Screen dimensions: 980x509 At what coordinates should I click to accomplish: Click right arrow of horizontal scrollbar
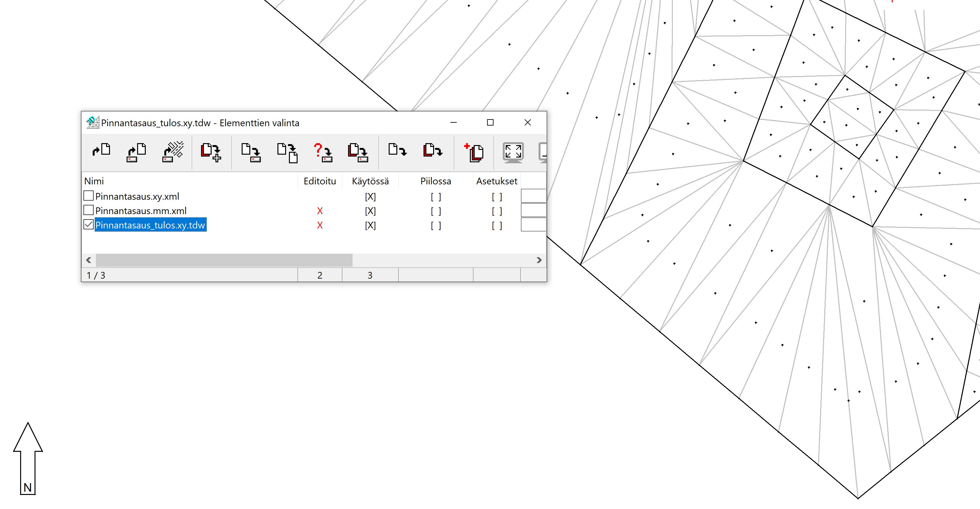tap(539, 260)
